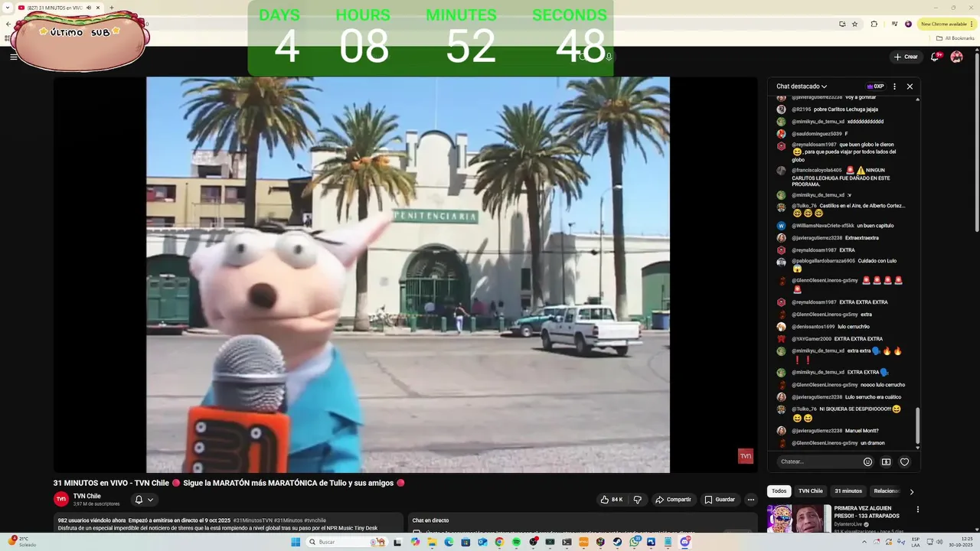Open the chat three-dot options menu
The height and width of the screenshot is (551, 980).
click(x=894, y=86)
